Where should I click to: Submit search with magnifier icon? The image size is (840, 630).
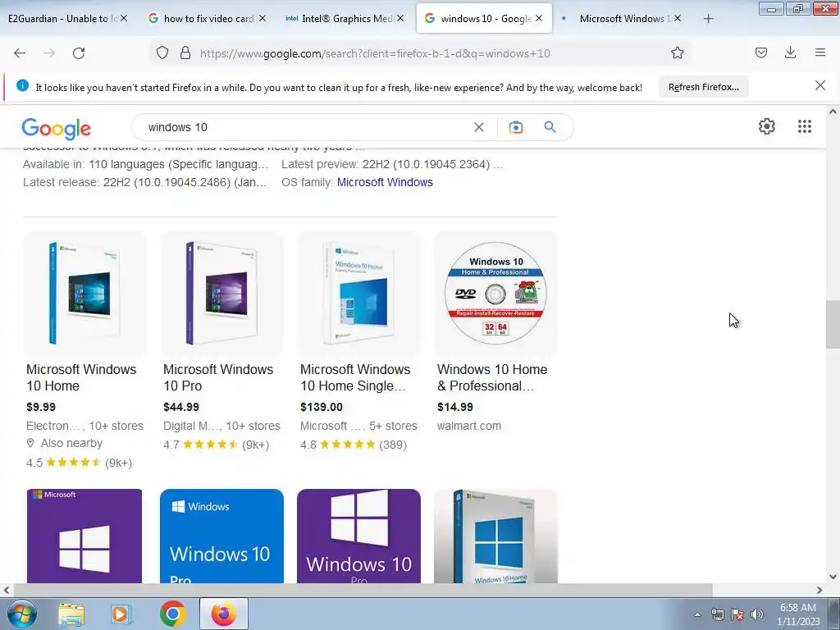pos(550,127)
